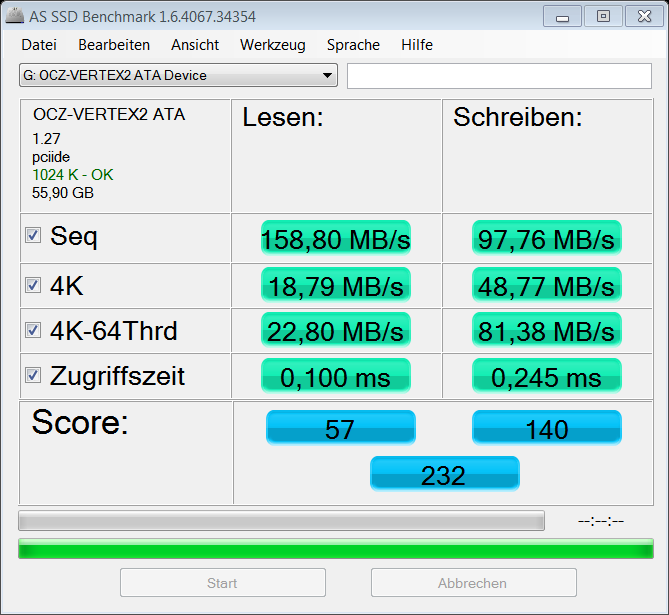Click the write score 140
This screenshot has height=615, width=669.
point(547,428)
